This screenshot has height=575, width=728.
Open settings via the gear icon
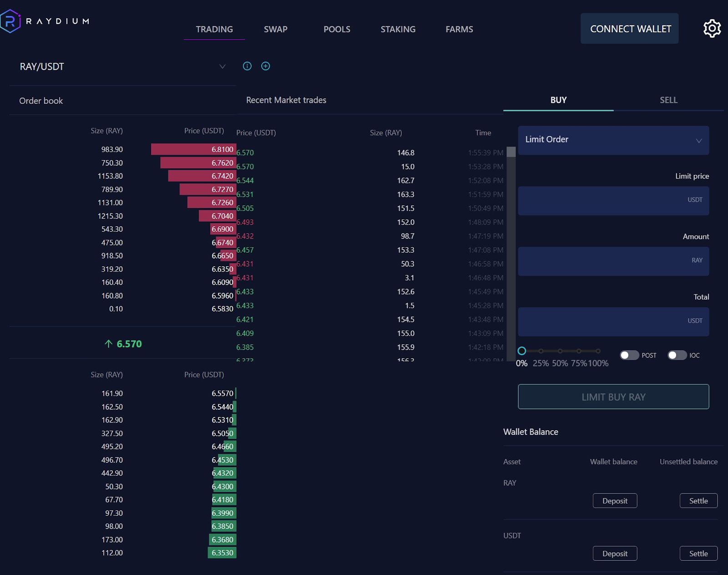pos(712,29)
